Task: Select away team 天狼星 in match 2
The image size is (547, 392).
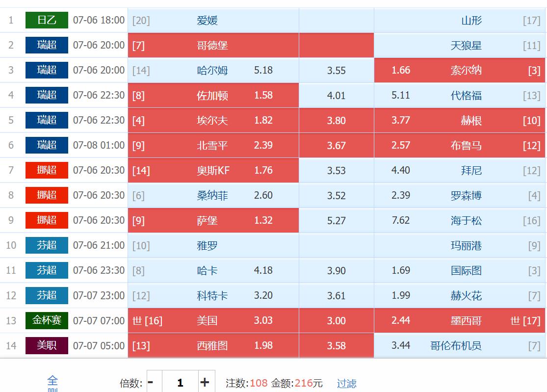Action: pos(460,45)
